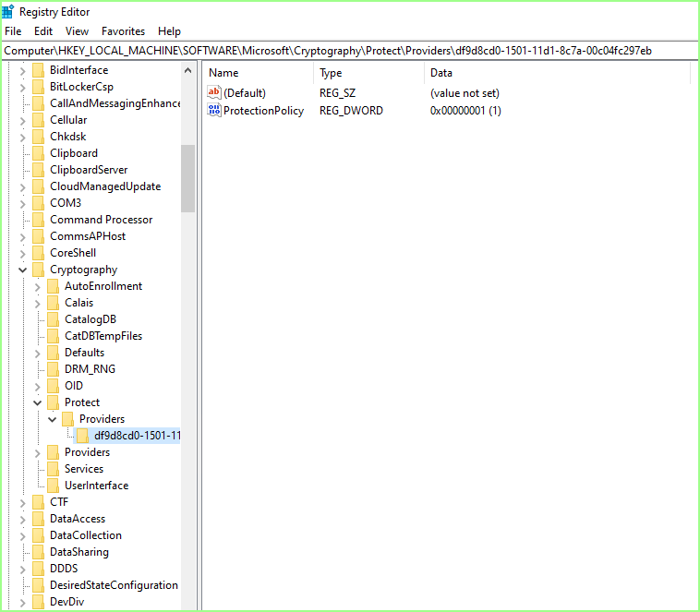This screenshot has height=612, width=700.
Task: Click the tree pane vertical scrollbar thumb
Action: pos(188,178)
